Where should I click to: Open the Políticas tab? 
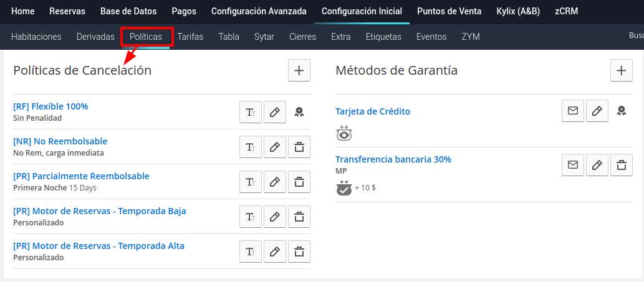pyautogui.click(x=146, y=37)
